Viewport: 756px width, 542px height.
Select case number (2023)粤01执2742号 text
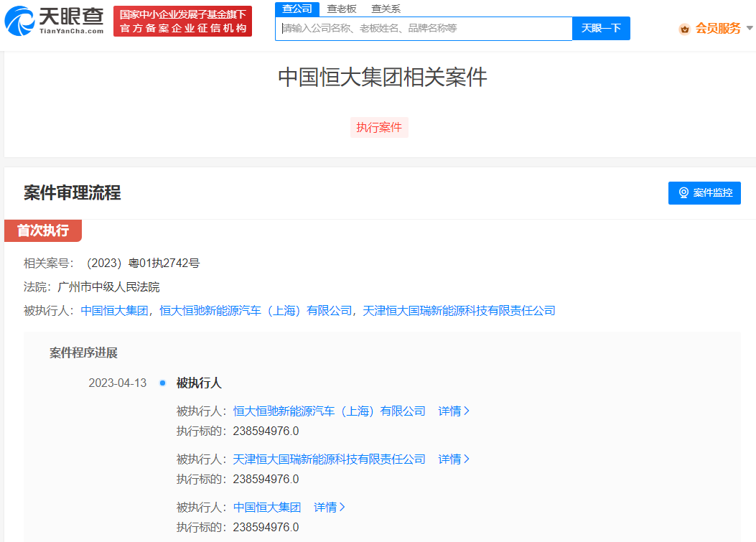tap(143, 263)
